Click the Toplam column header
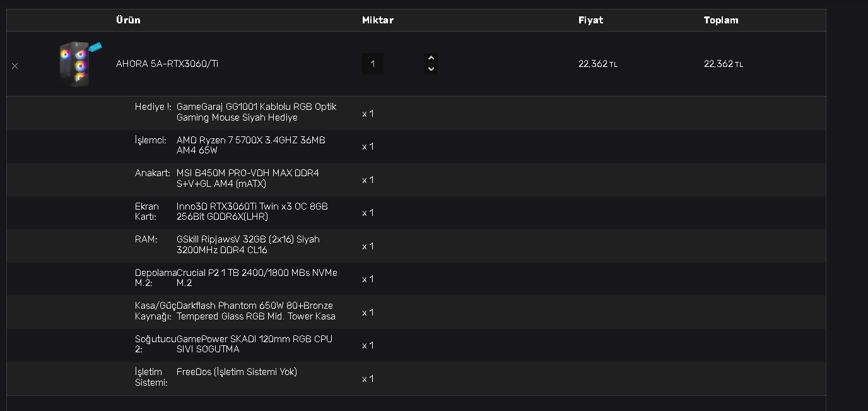The height and width of the screenshot is (411, 868). point(720,20)
